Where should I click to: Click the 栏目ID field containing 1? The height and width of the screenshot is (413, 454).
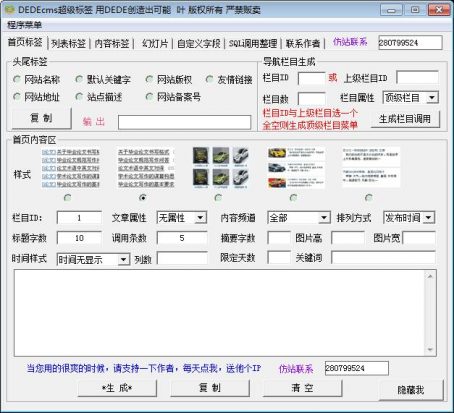(79, 218)
